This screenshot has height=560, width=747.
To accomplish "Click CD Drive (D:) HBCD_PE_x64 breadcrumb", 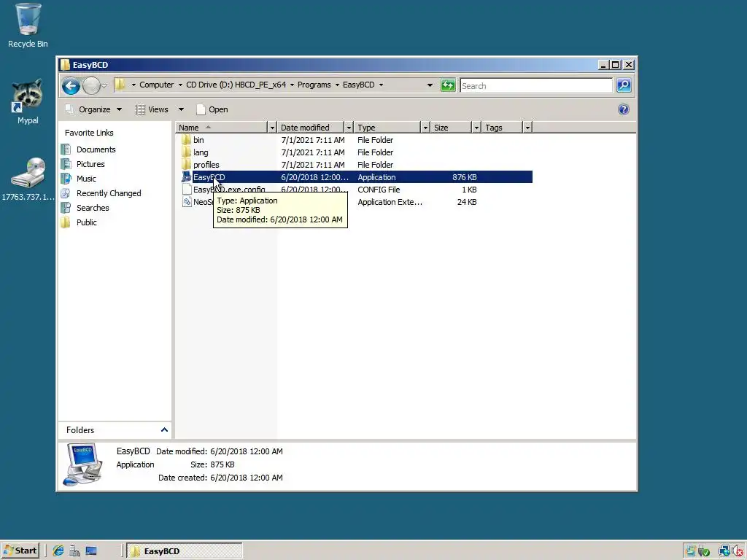I will (236, 85).
